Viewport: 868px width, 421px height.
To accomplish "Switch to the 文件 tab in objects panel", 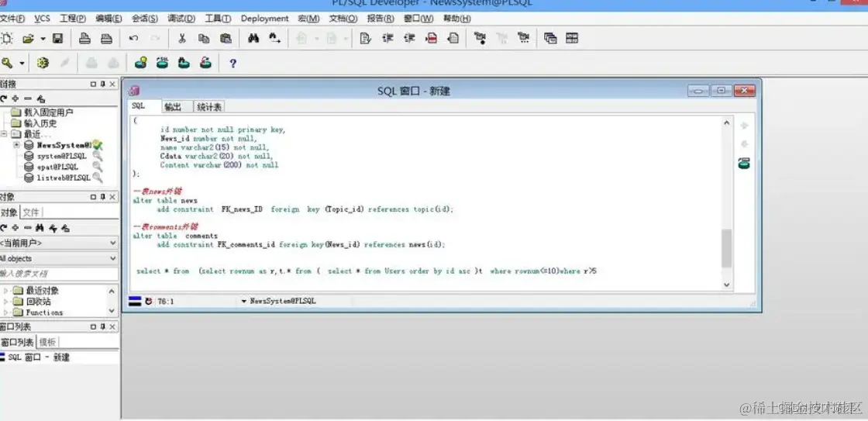I will 31,212.
